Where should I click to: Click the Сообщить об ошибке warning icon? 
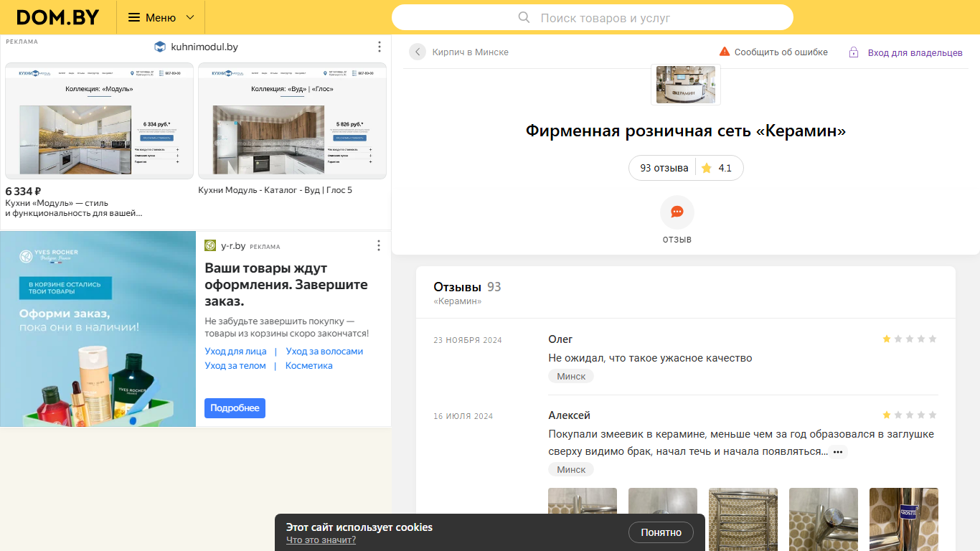click(725, 52)
